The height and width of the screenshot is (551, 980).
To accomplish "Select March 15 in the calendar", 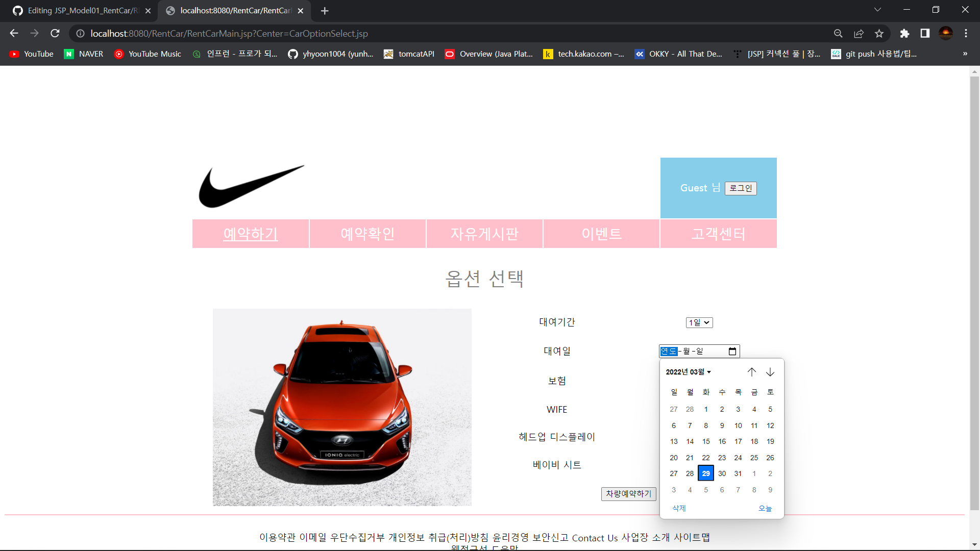I will tap(706, 441).
